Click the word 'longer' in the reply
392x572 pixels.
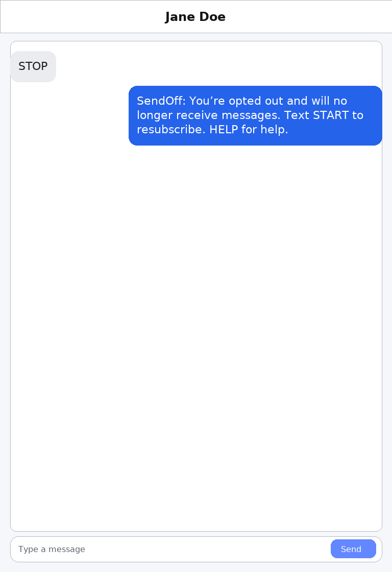pyautogui.click(x=155, y=115)
